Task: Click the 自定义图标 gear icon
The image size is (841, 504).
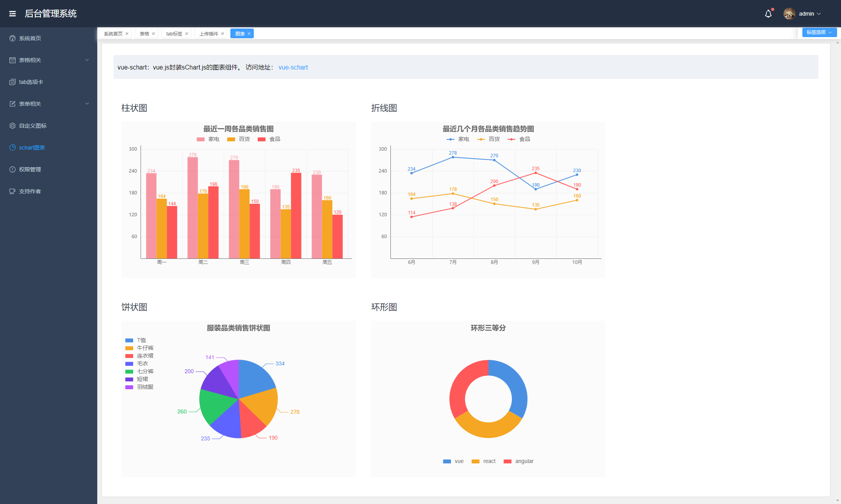Action: 12,126
